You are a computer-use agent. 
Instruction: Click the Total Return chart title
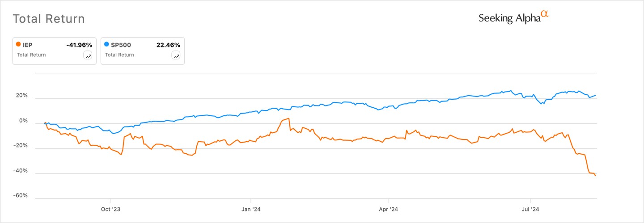(48, 19)
